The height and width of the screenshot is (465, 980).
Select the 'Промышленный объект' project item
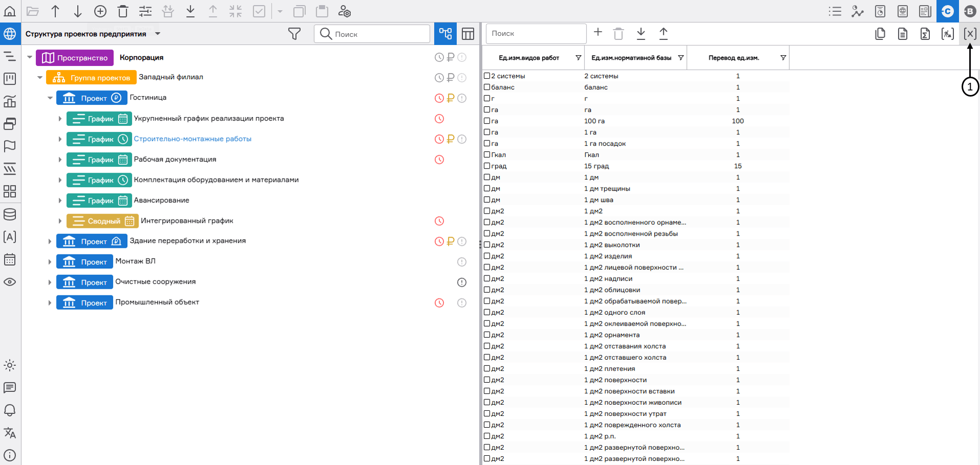coord(157,302)
